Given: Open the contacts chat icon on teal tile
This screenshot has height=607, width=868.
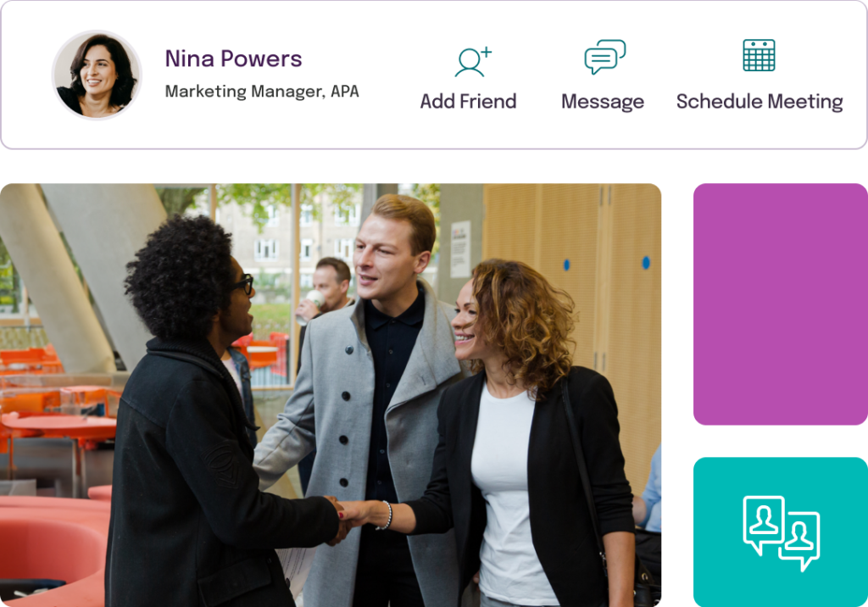Looking at the screenshot, I should point(781,532).
